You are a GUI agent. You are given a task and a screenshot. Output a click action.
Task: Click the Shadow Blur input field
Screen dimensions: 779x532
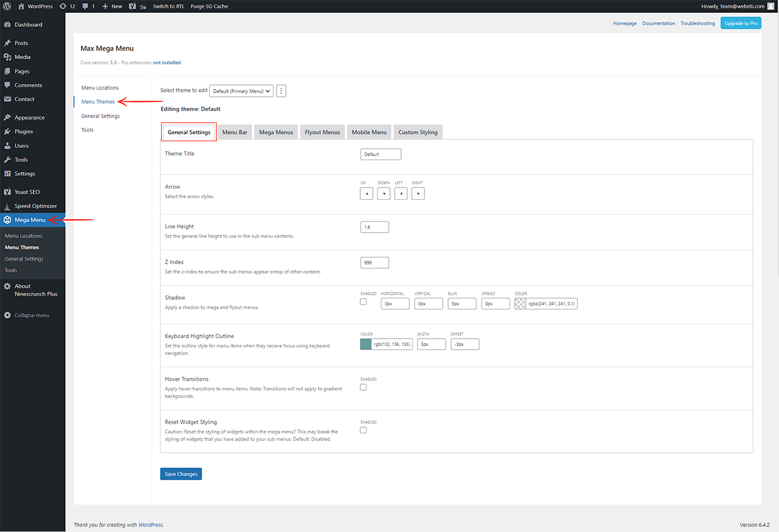tap(462, 303)
